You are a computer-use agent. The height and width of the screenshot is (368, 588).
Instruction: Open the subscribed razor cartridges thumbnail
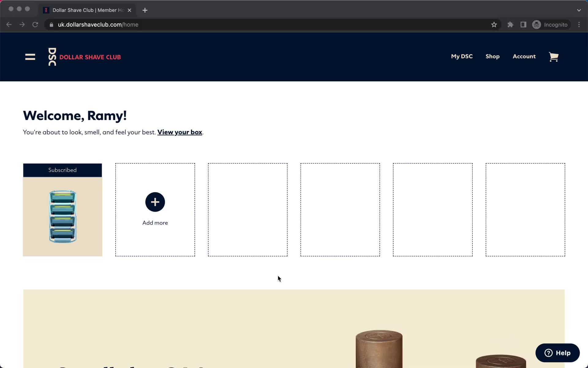[x=62, y=217]
